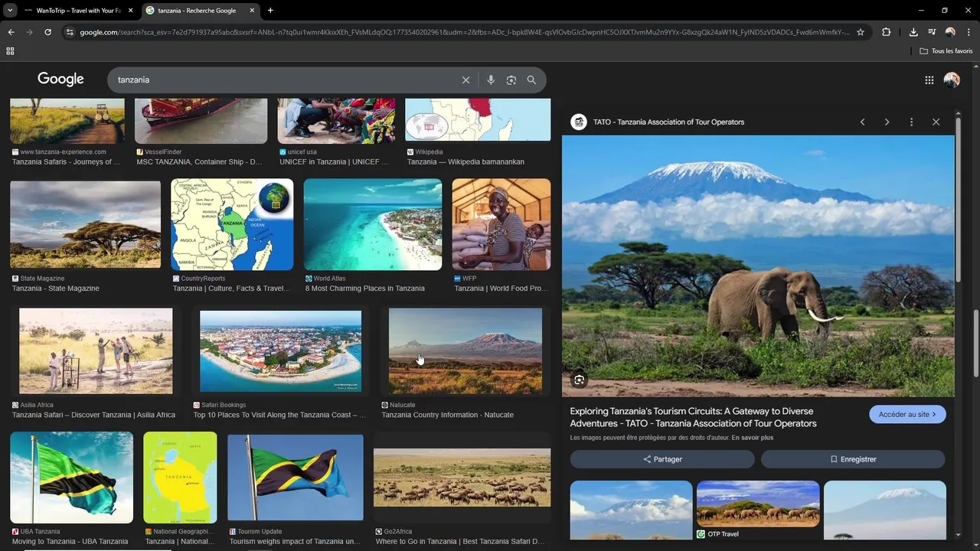Show next image in preview panel

tap(887, 122)
